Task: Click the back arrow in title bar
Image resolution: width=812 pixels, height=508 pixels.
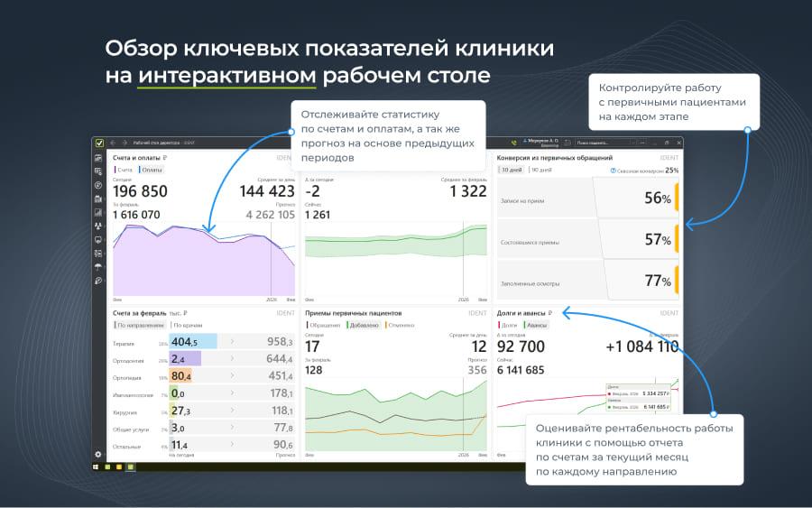Action: (x=113, y=143)
